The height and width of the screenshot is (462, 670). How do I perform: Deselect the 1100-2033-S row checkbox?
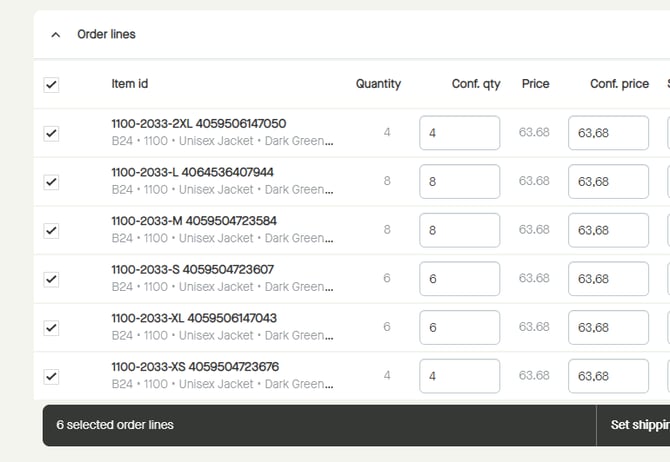point(51,279)
